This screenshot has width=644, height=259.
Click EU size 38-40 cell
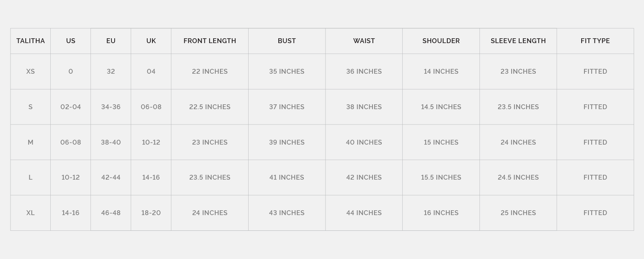[111, 142]
